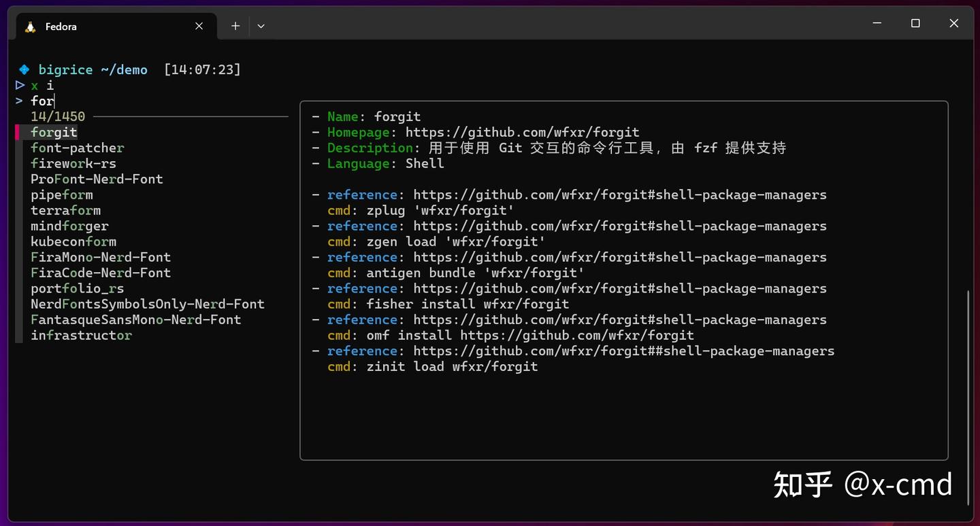The height and width of the screenshot is (526, 980).
Task: Maximize the terminal window
Action: click(915, 23)
